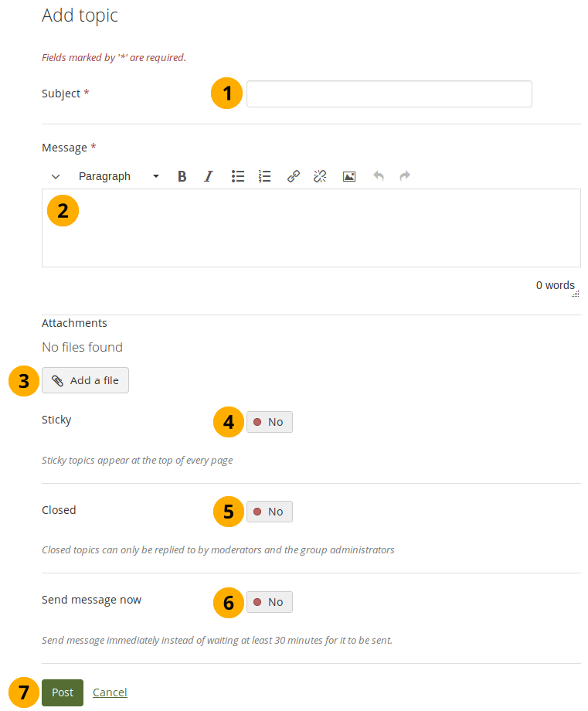Toggle bold formatting in the editor
588x711 pixels.
(182, 176)
